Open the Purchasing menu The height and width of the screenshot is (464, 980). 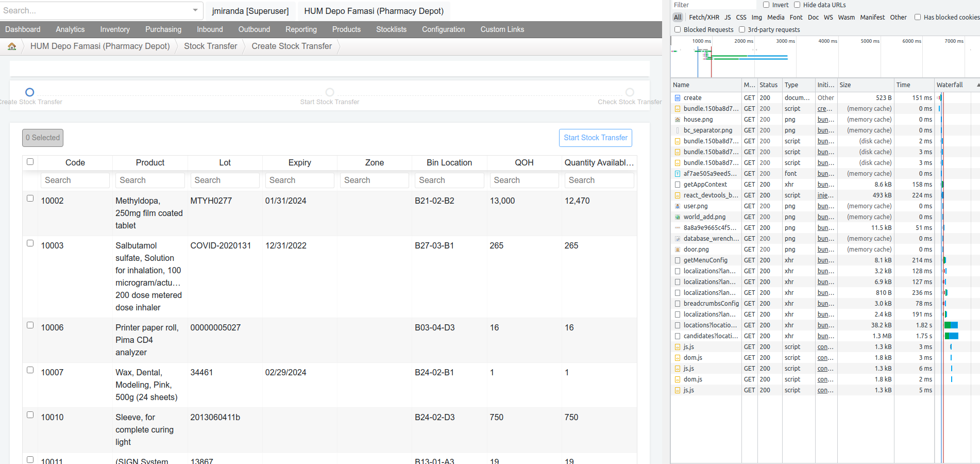163,29
